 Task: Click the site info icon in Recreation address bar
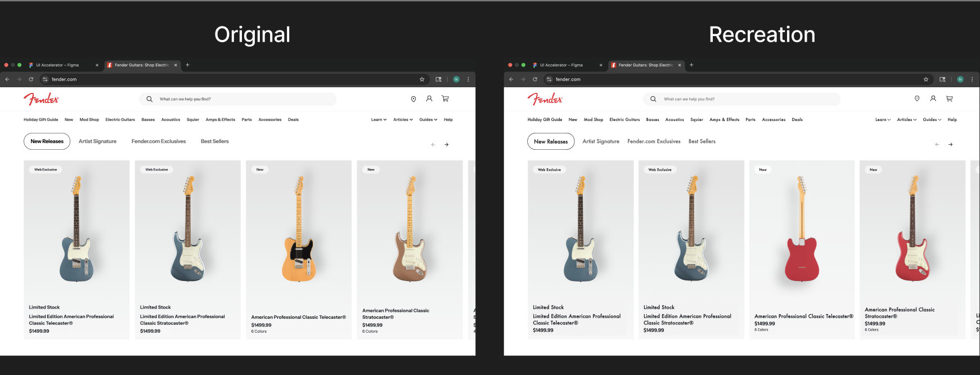tap(550, 79)
